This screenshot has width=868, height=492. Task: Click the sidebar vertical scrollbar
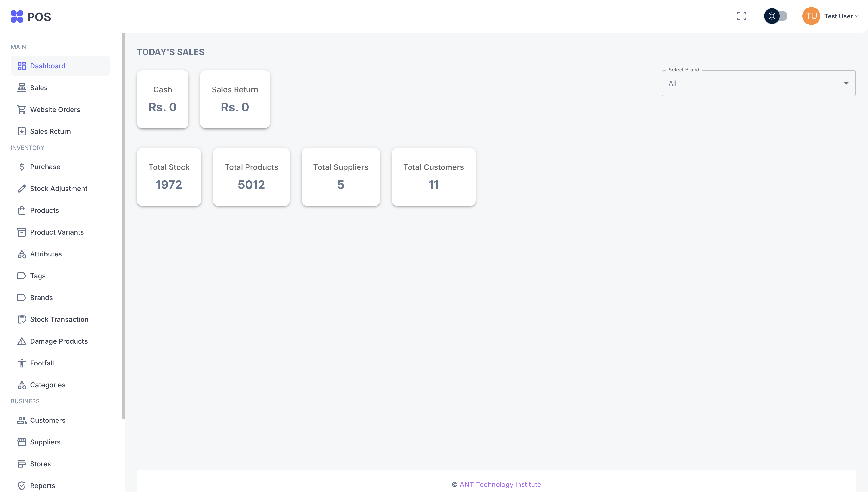(x=123, y=226)
